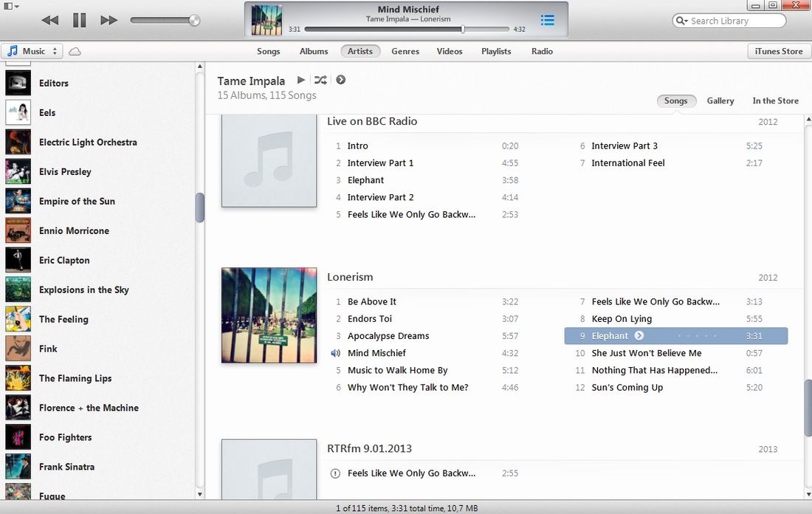
Task: Switch to the Albums tab
Action: coord(314,51)
